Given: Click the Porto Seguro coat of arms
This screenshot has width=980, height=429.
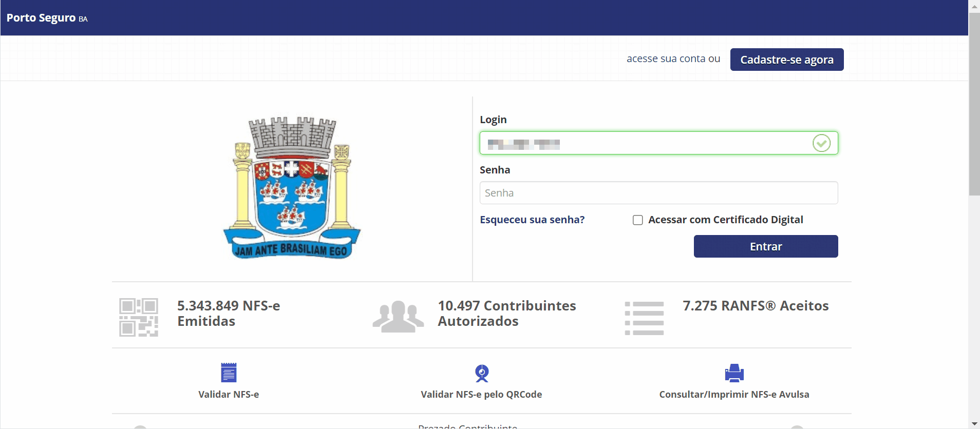Looking at the screenshot, I should pyautogui.click(x=292, y=188).
